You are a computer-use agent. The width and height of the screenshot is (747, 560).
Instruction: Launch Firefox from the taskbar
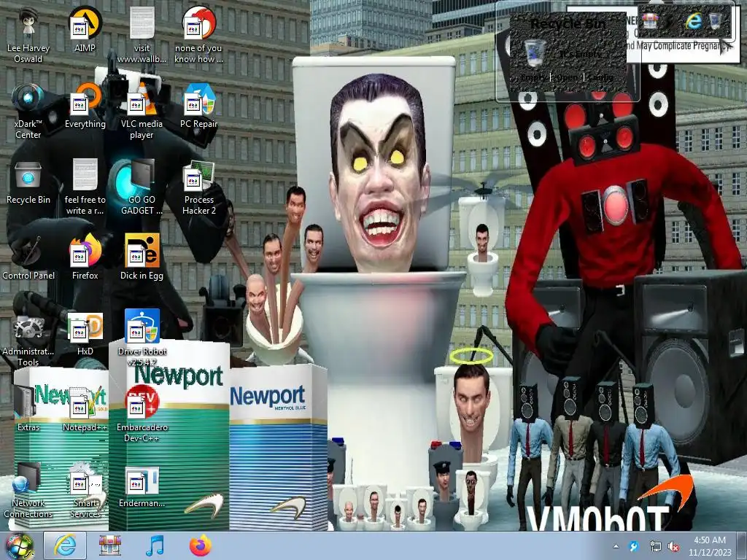click(200, 545)
